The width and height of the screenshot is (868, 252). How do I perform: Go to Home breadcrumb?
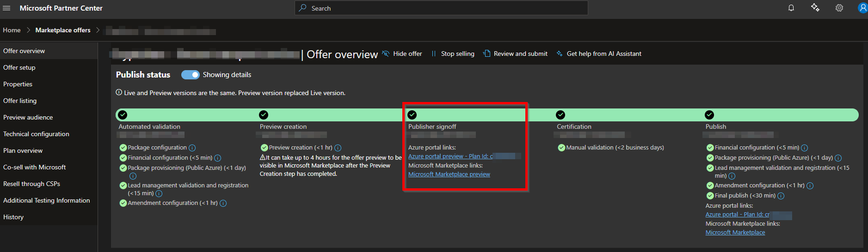click(x=12, y=30)
